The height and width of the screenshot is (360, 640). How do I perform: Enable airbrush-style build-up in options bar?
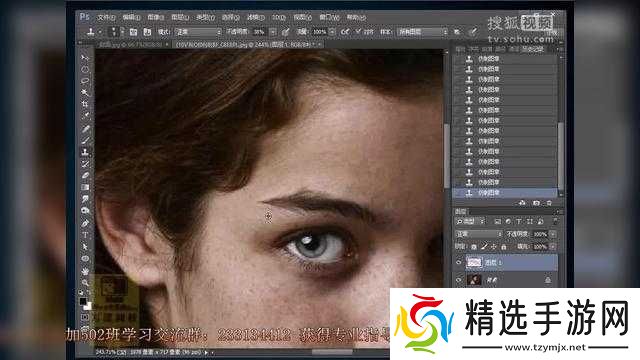(x=345, y=32)
